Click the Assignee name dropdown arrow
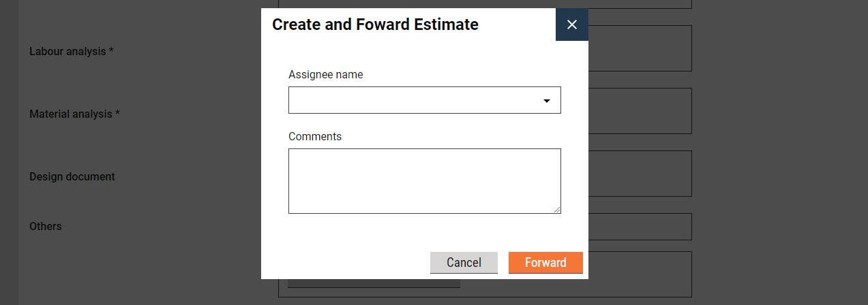 pos(546,101)
